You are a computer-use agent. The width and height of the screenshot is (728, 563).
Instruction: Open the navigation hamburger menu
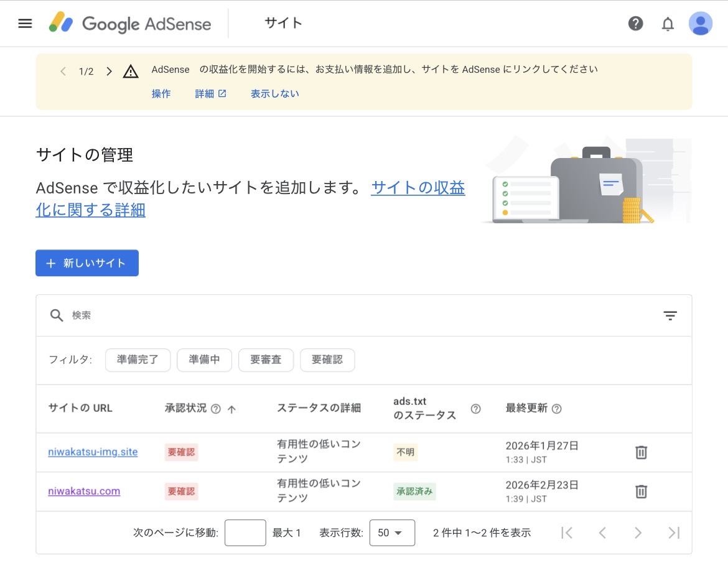[24, 23]
